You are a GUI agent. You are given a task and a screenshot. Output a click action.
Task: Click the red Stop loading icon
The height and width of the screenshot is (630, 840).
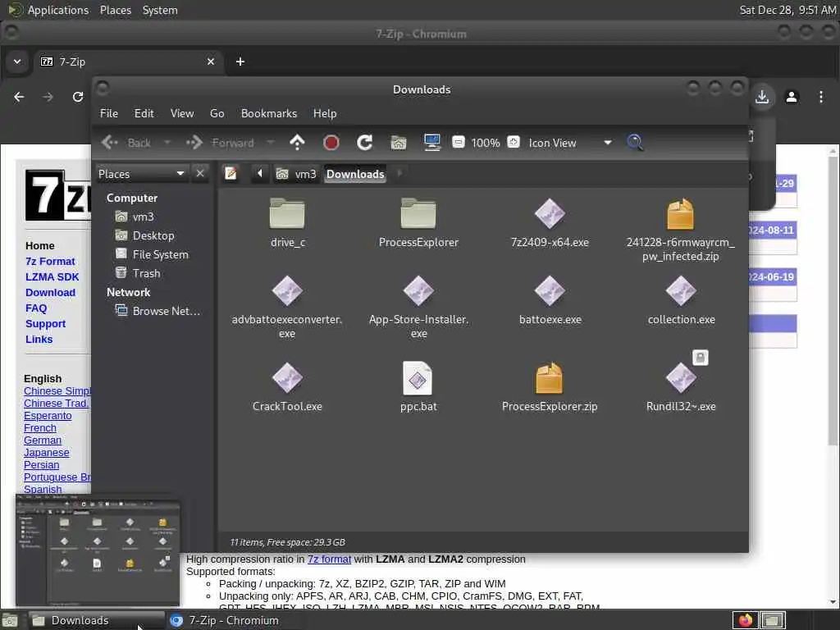331,143
